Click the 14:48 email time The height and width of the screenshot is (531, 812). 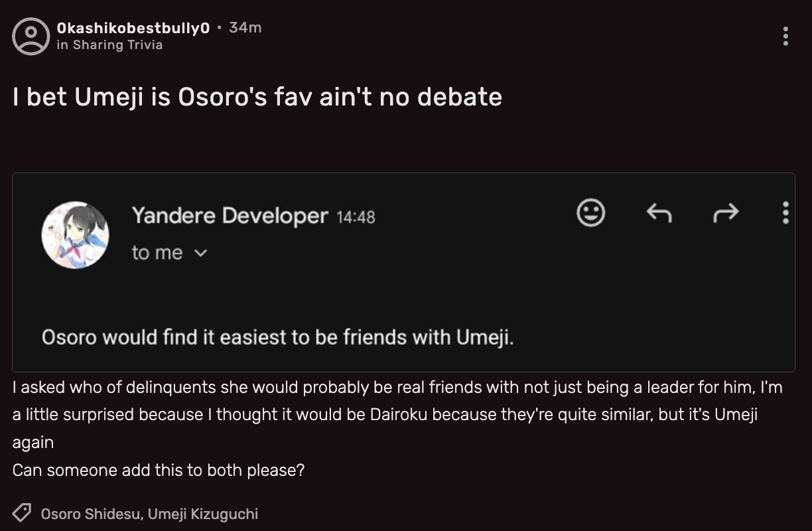pyautogui.click(x=356, y=217)
